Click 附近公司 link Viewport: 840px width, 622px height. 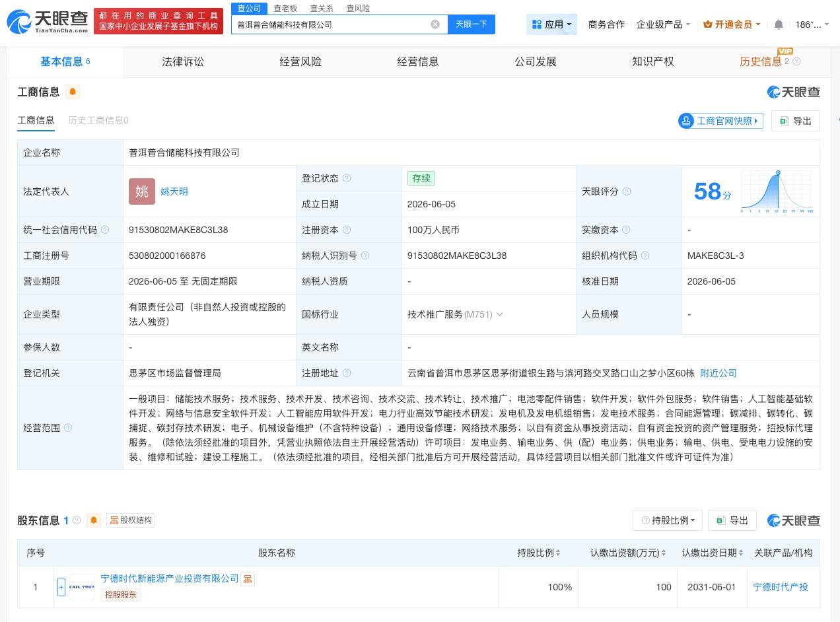(x=718, y=373)
